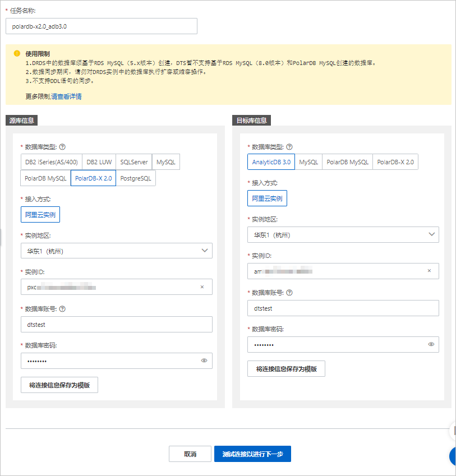Save source connection info as template
The width and height of the screenshot is (456, 476).
[59, 385]
